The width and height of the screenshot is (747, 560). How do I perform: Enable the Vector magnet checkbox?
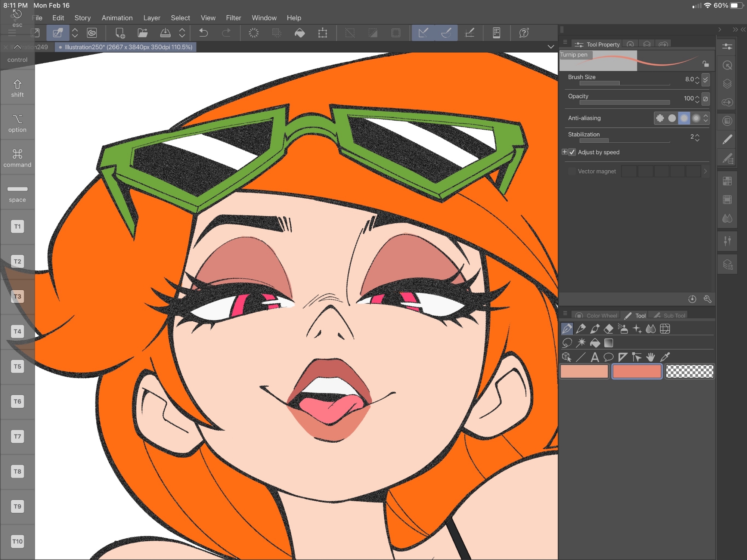[x=571, y=171]
